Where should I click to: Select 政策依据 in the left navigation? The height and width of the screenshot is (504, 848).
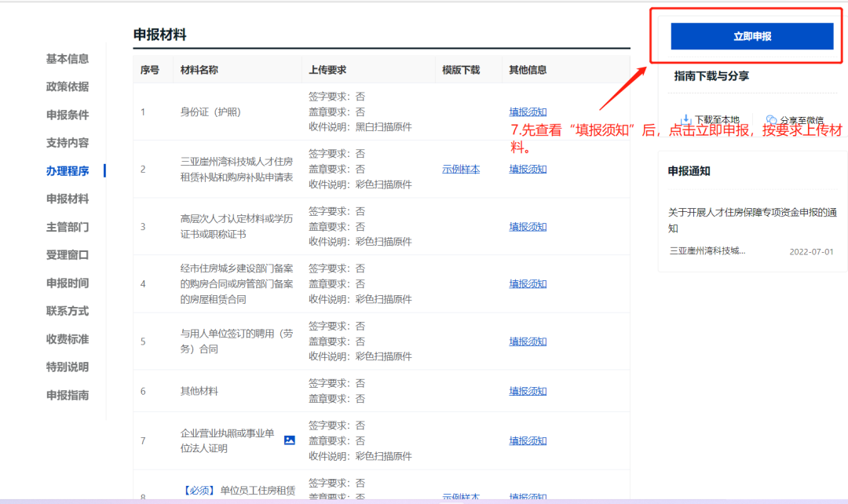[x=68, y=86]
